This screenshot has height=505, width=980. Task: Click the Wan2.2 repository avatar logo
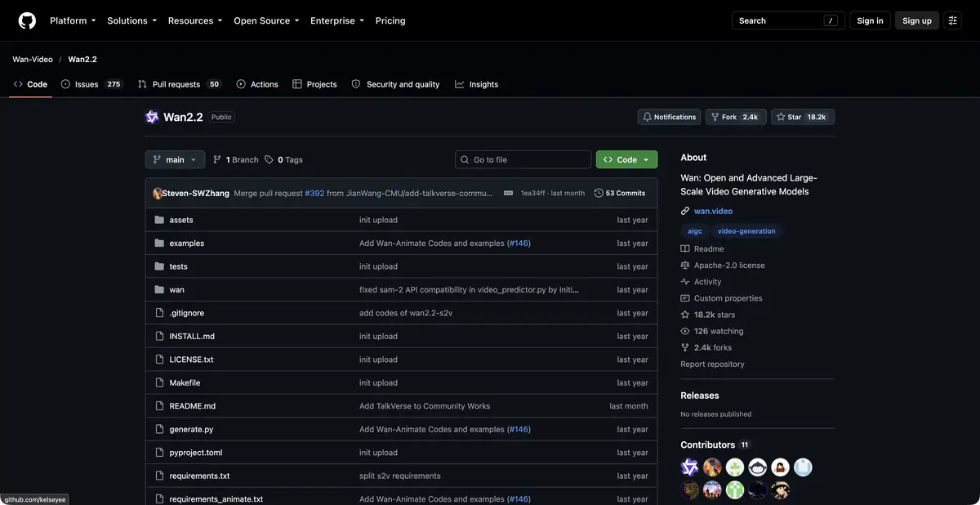click(x=152, y=117)
